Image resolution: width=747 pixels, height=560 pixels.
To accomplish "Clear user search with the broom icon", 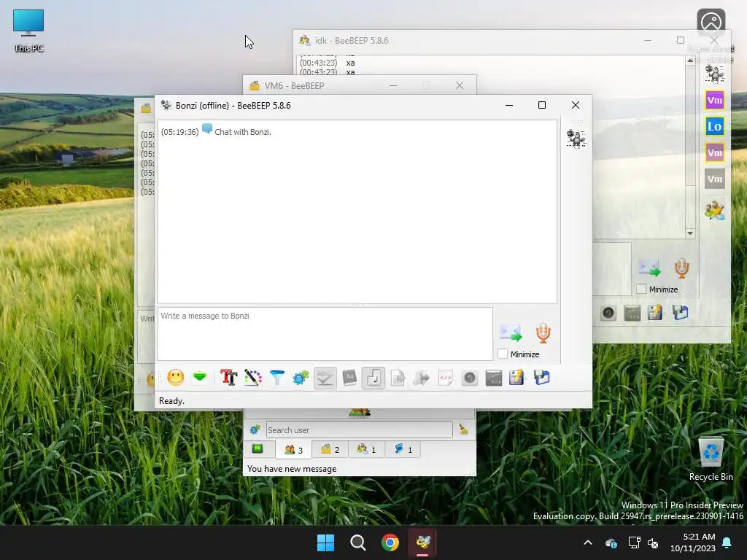I will click(x=463, y=429).
